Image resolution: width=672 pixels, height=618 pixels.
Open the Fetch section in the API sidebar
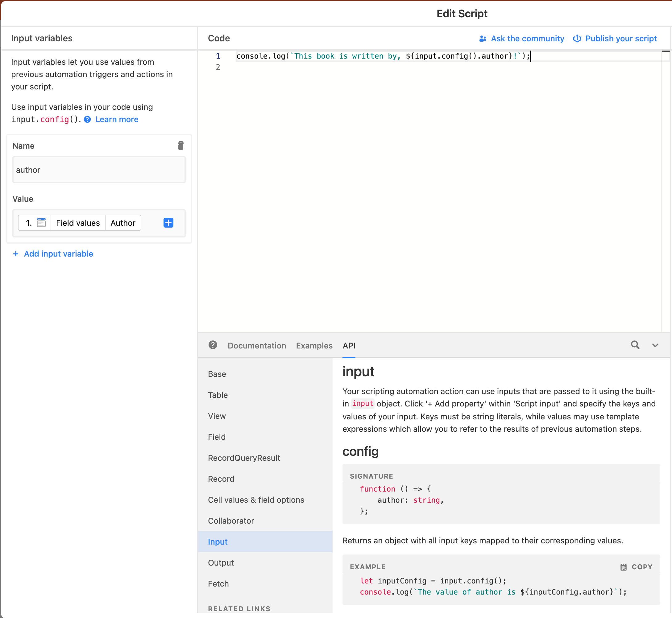tap(218, 583)
